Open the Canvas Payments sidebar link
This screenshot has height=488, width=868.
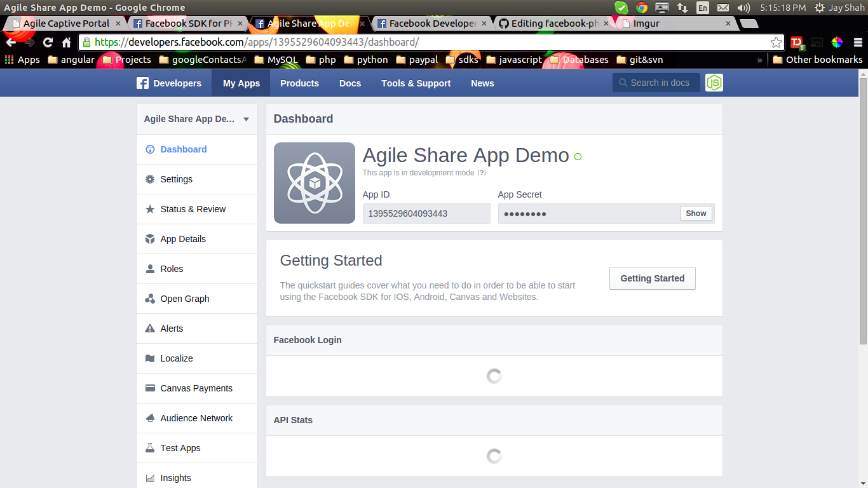tap(197, 388)
